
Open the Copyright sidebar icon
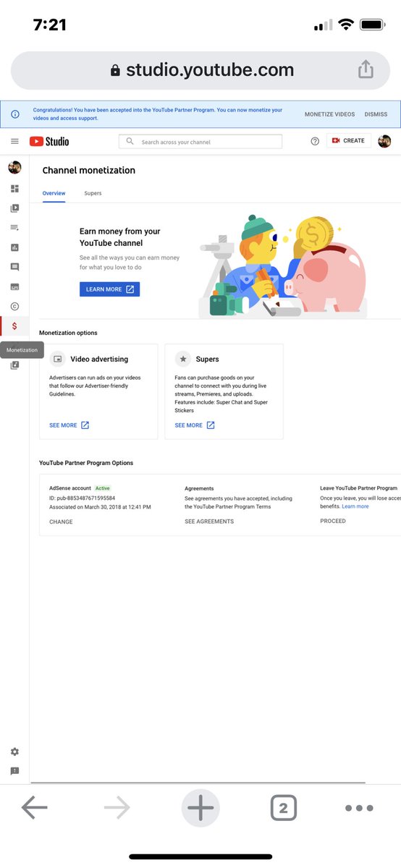[x=14, y=306]
